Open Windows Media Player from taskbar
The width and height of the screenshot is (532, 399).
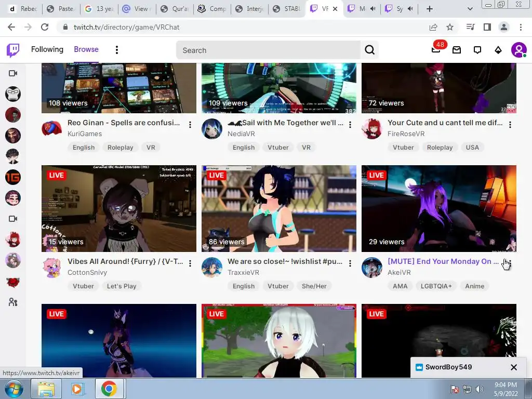77,389
